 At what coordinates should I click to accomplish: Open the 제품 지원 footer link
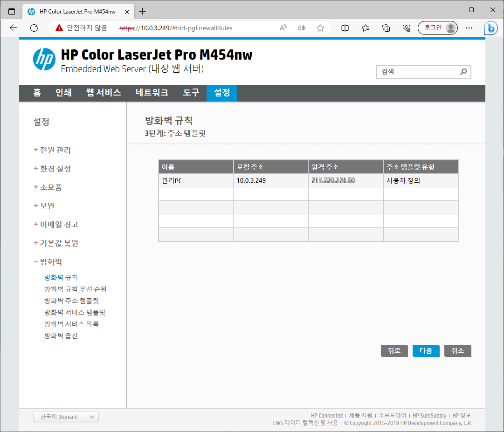click(x=360, y=416)
